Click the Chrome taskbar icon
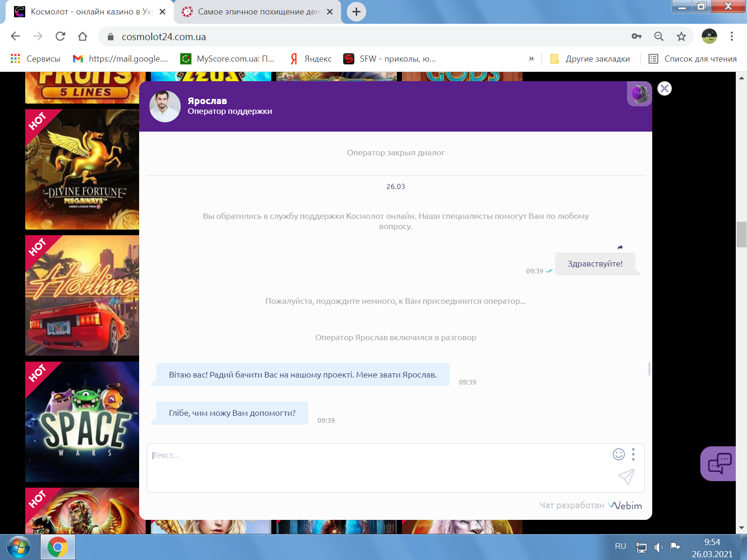This screenshot has width=747, height=560. point(57,547)
